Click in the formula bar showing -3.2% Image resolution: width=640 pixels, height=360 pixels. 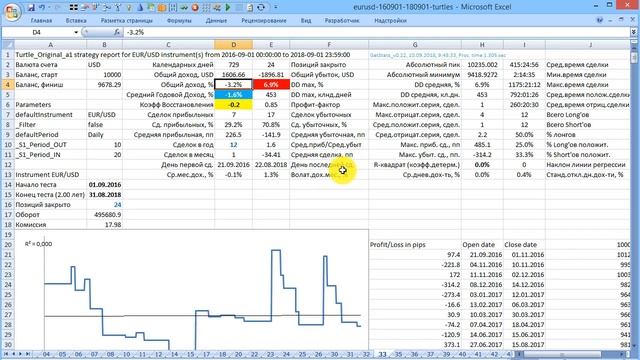click(376, 32)
